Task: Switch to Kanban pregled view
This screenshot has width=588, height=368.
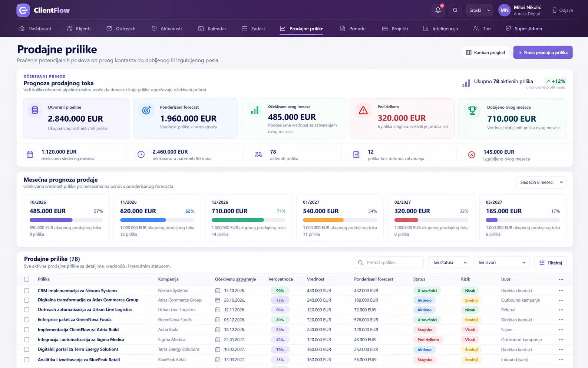Action: click(485, 52)
